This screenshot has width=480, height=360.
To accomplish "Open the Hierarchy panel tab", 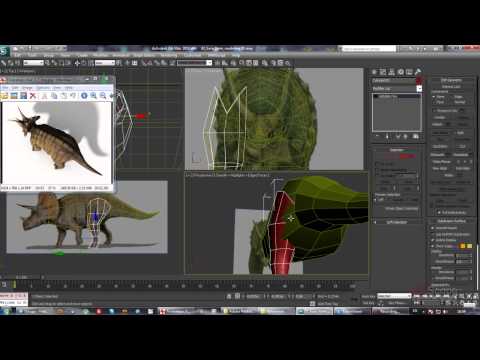I will [x=392, y=72].
